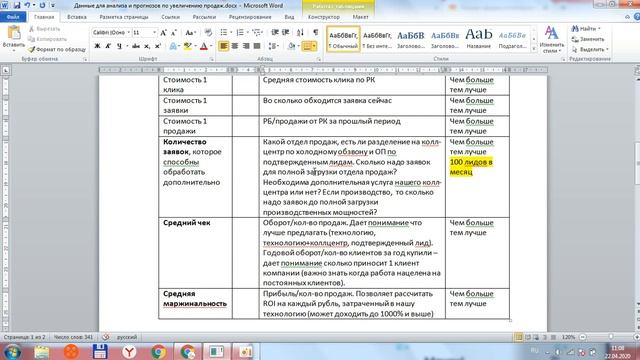Apply the Обычный style

point(343,39)
